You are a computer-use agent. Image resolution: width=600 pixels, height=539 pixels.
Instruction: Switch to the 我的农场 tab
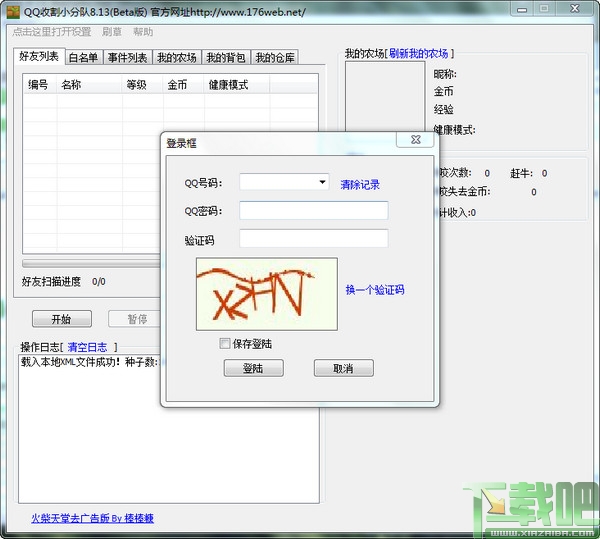coord(177,57)
